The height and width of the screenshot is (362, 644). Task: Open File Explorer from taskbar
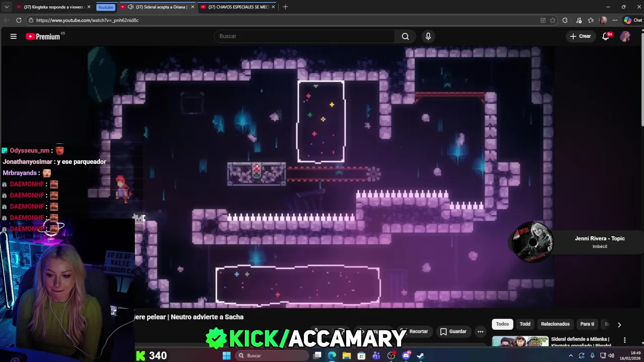pyautogui.click(x=347, y=355)
